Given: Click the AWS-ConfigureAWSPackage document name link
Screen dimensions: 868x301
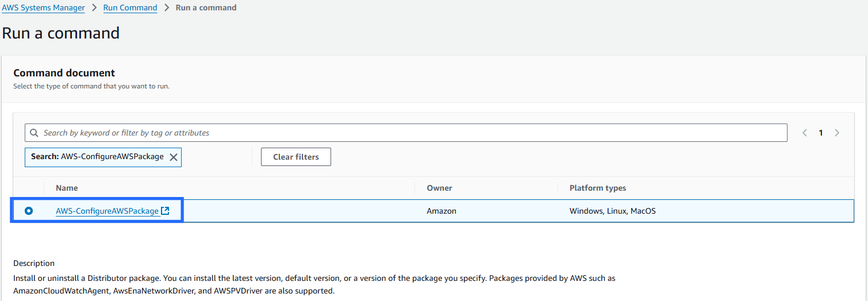Looking at the screenshot, I should 107,211.
